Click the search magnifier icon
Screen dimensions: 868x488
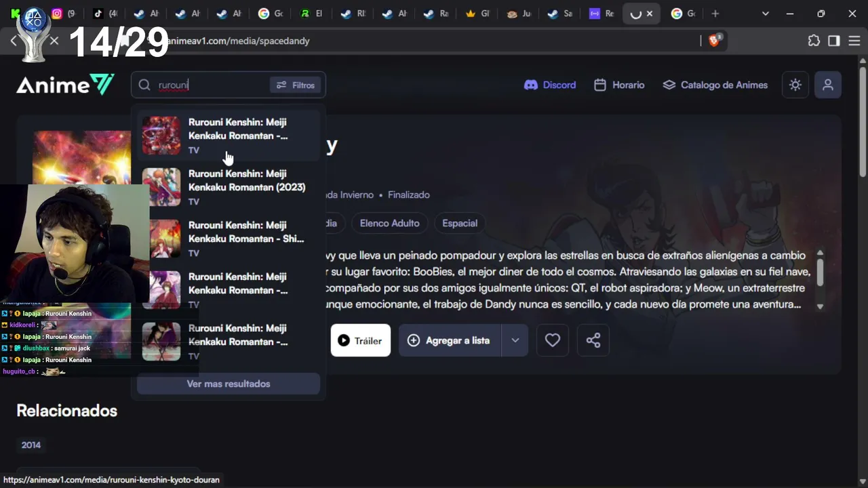coord(144,85)
